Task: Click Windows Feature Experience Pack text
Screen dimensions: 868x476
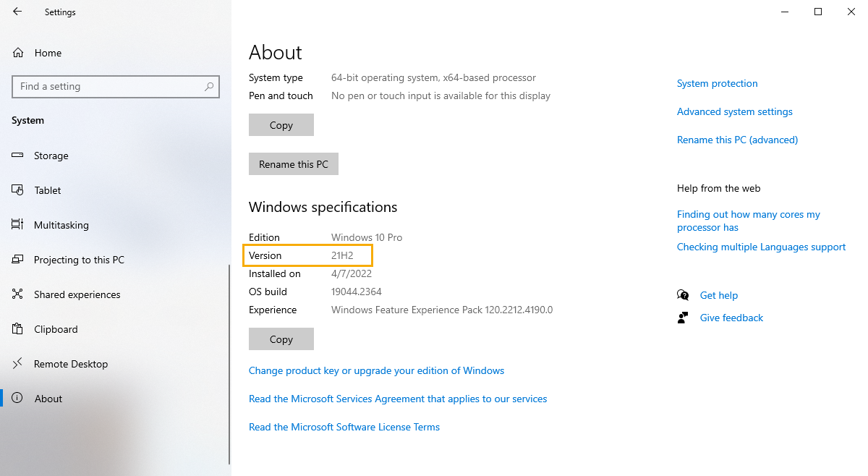Action: pyautogui.click(x=442, y=310)
